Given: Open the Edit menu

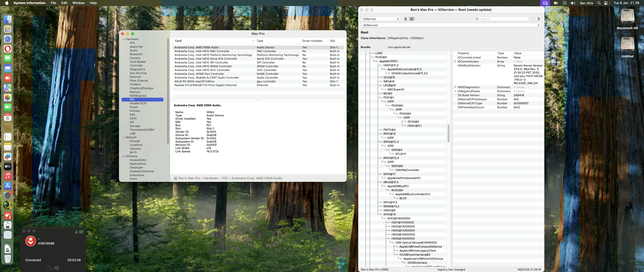Looking at the screenshot, I should (64, 3).
